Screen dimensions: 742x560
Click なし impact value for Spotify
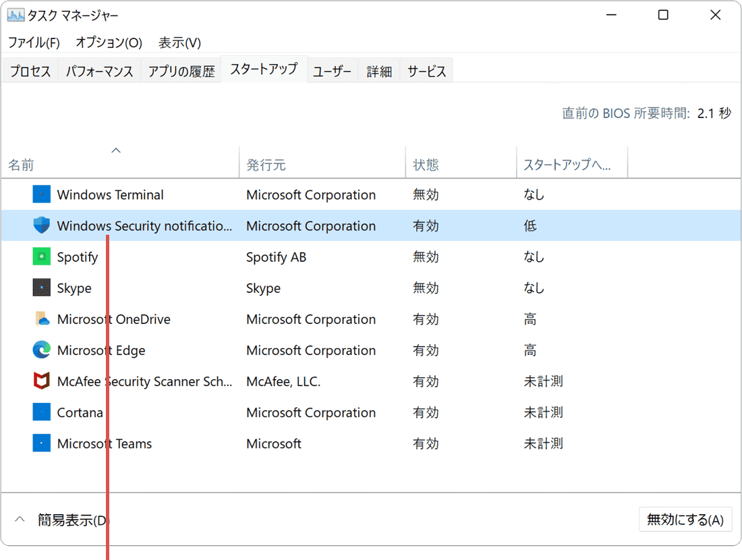[x=534, y=256]
